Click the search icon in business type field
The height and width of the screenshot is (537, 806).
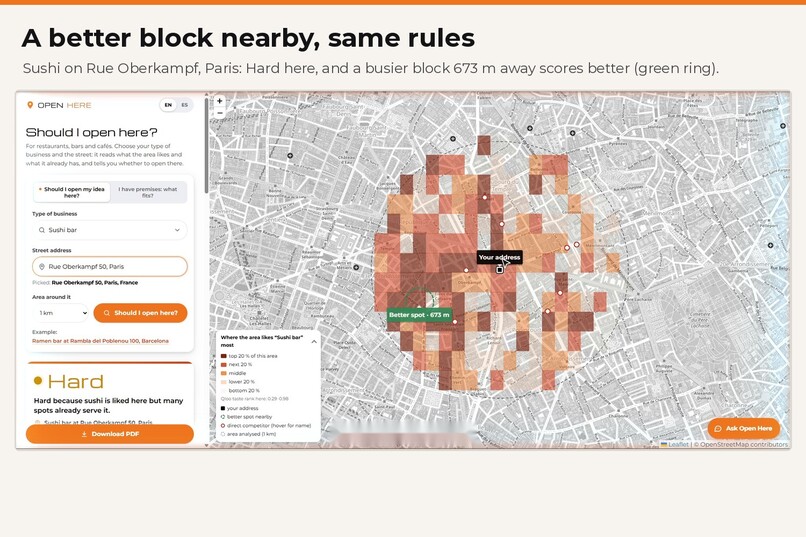pos(42,230)
